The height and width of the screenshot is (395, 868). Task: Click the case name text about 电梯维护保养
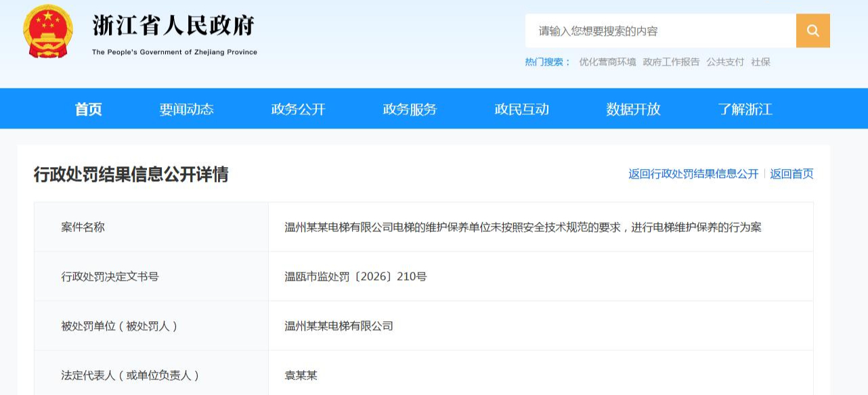(523, 227)
